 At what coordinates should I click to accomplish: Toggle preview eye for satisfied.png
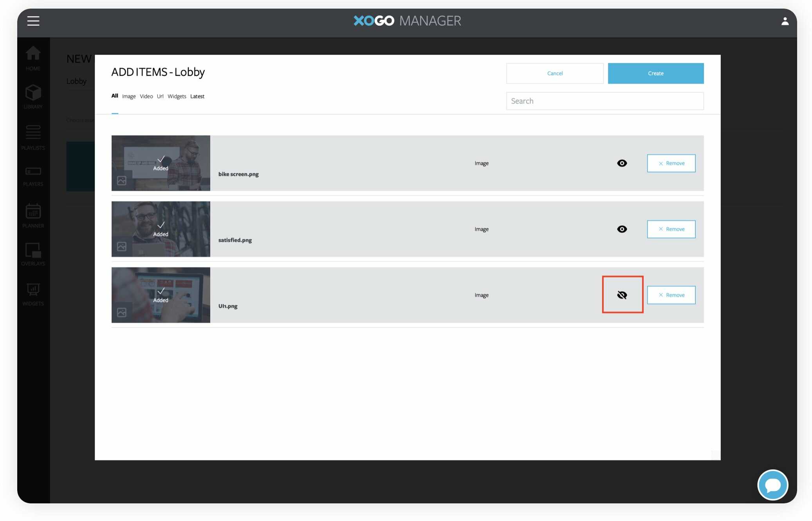(x=622, y=229)
